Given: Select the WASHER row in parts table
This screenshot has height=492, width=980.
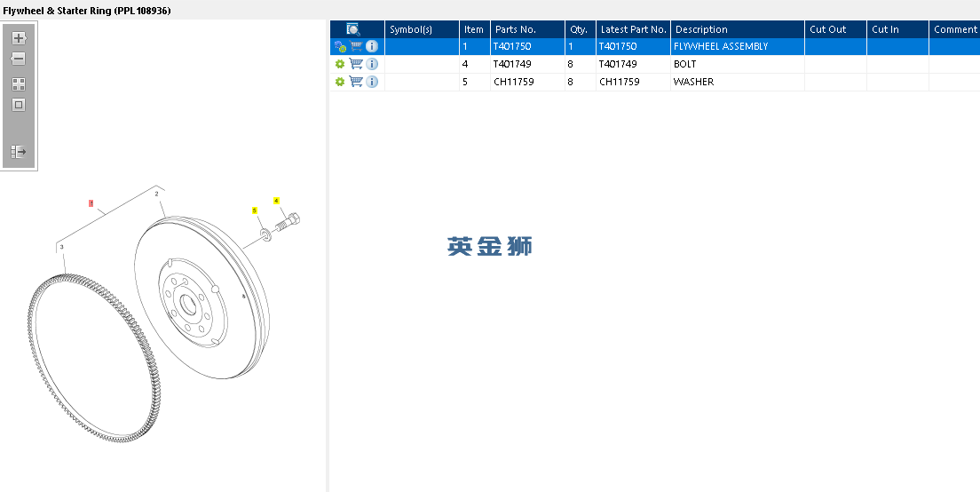Looking at the screenshot, I should [x=654, y=82].
